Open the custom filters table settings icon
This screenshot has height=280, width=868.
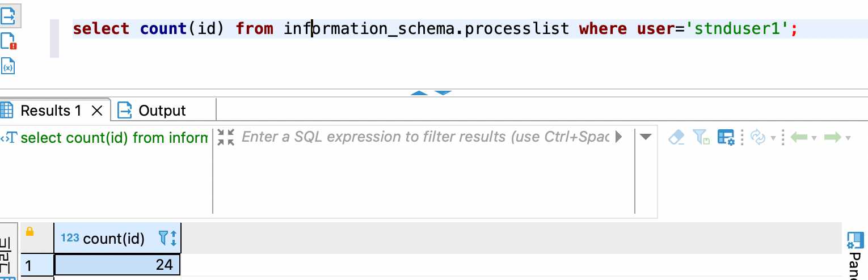[x=726, y=137]
